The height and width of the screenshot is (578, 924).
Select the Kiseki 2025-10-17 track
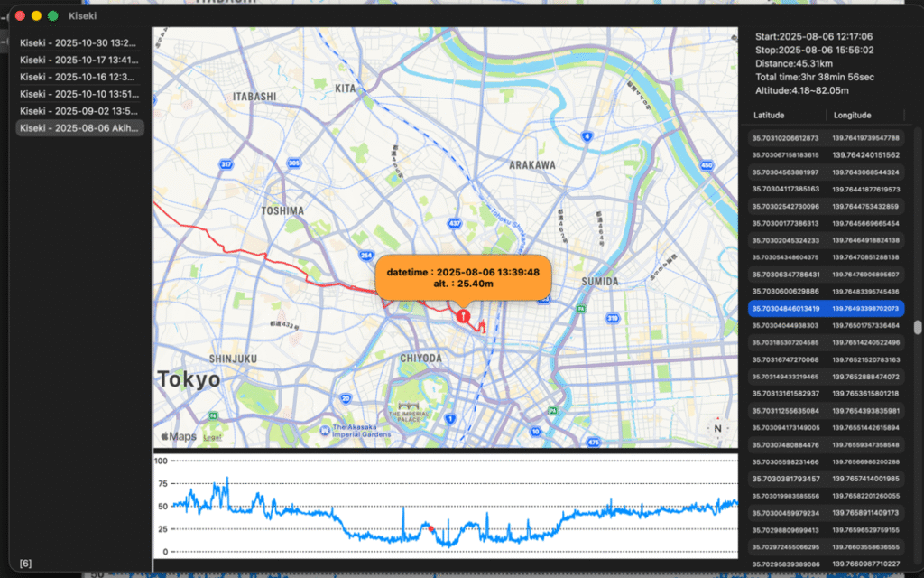pyautogui.click(x=78, y=60)
